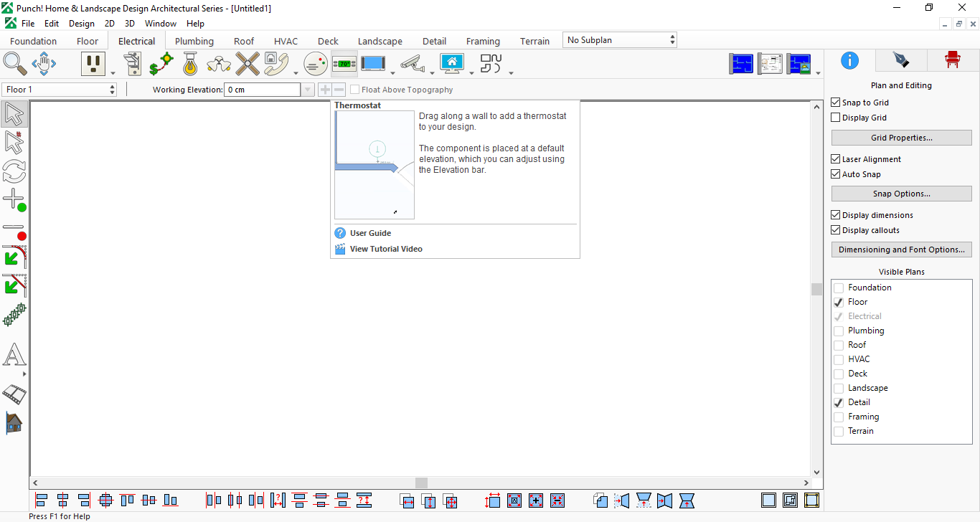Click the house 3D view icon

[14, 422]
